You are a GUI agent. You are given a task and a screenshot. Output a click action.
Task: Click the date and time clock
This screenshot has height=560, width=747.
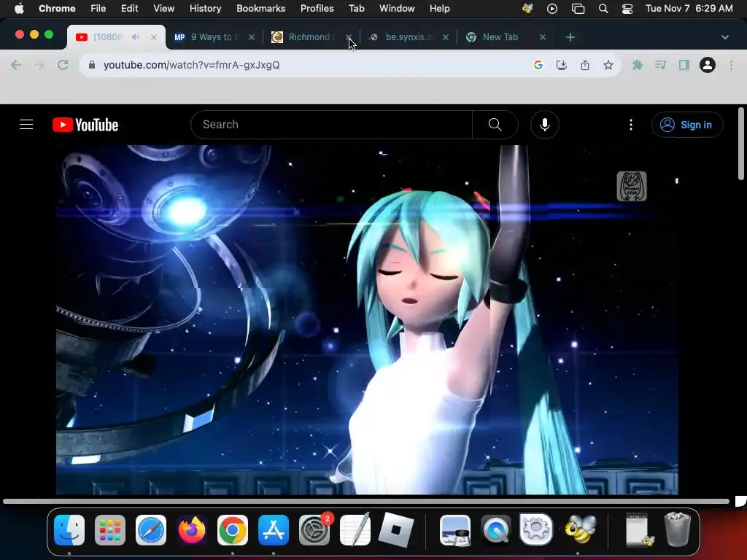click(689, 9)
